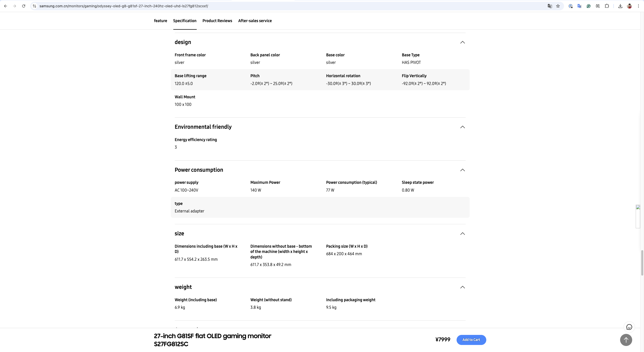The image size is (644, 352).
Task: Open the After-sales service tab
Action: (x=255, y=21)
